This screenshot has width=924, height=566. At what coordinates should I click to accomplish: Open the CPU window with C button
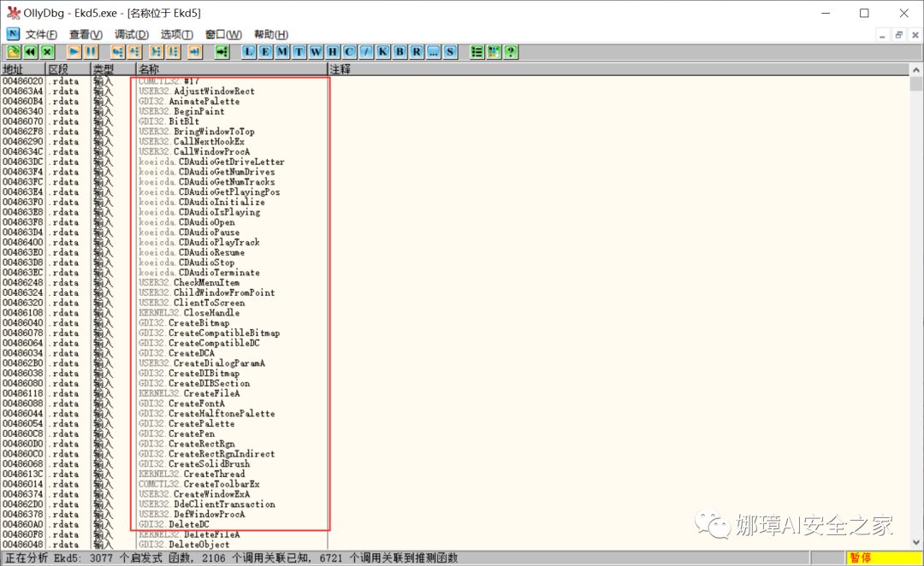(349, 52)
